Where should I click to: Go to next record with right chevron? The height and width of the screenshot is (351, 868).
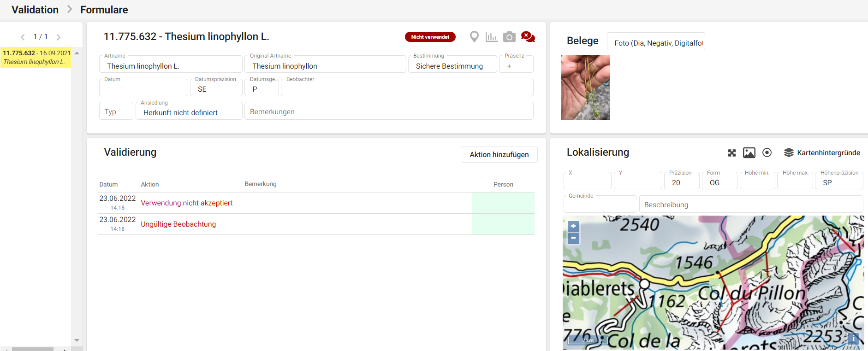(59, 37)
